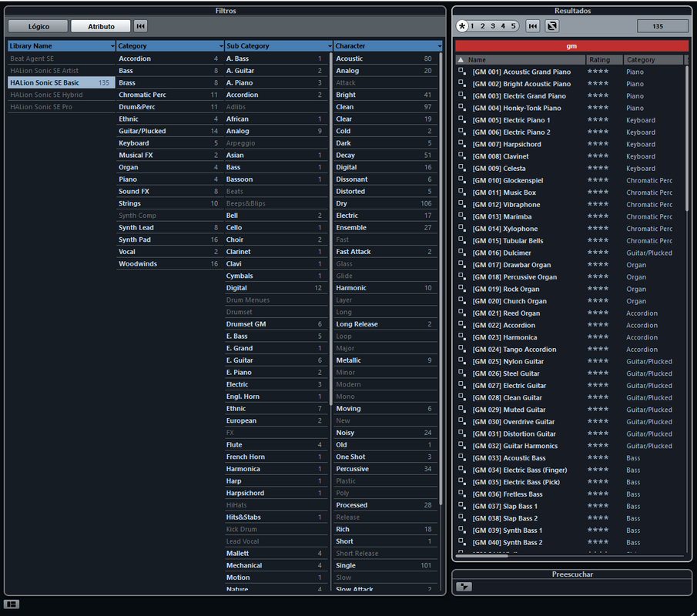This screenshot has width=697, height=616.
Task: Open the window layout setup icon
Action: pos(12,604)
